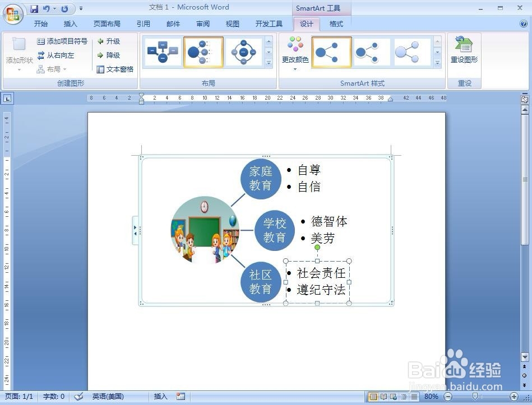Open the 布局 dropdown in 创建图形 group
The width and height of the screenshot is (532, 405).
point(52,69)
